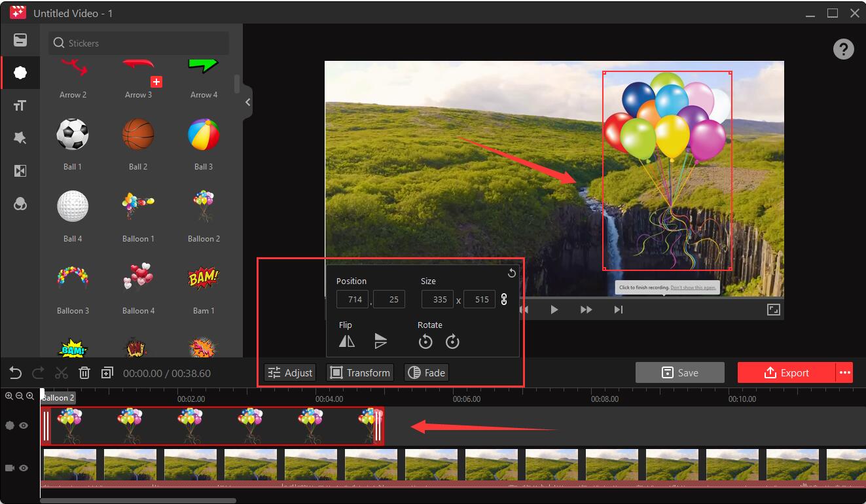Switch to the Fade tab
Screen dimensions: 866x504
[426, 372]
